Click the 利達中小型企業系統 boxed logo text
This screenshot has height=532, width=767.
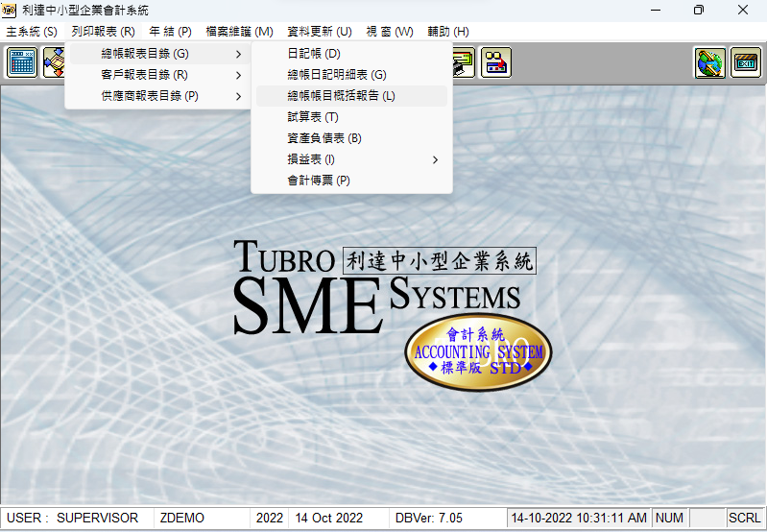pos(440,261)
